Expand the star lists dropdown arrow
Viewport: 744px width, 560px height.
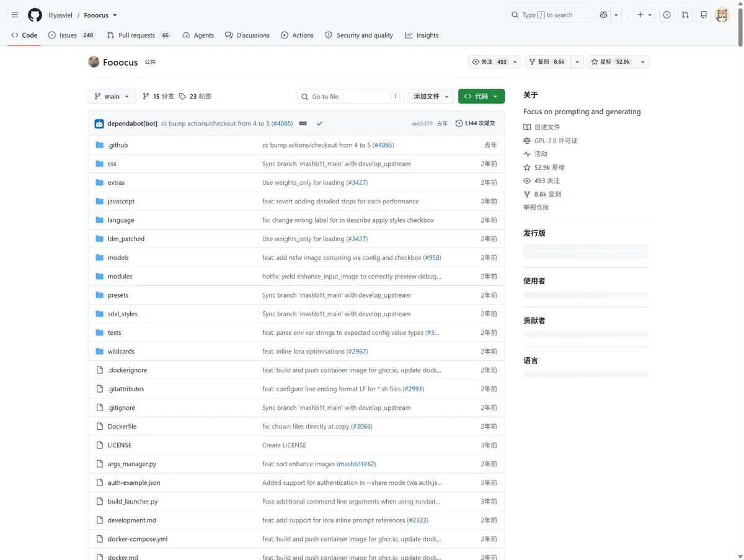[642, 62]
